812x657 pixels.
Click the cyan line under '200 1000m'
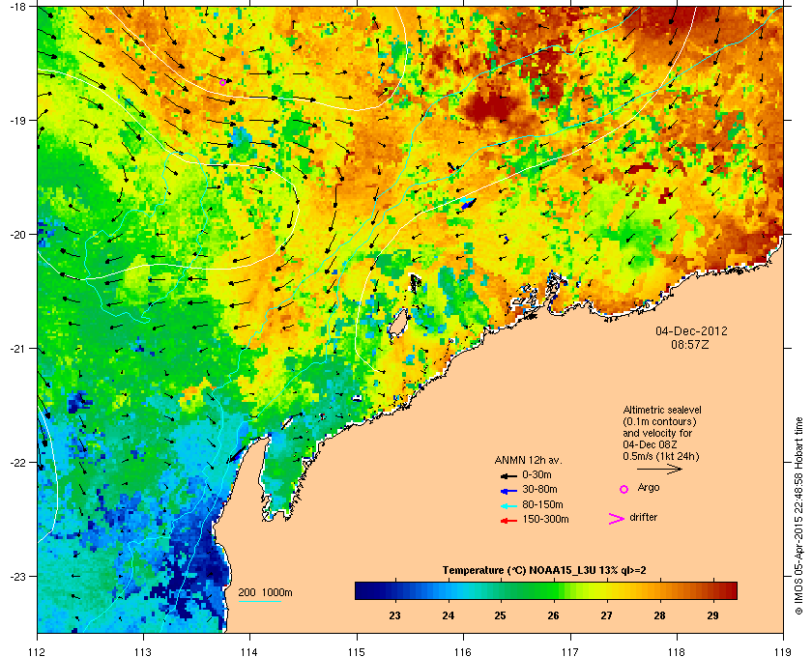[260, 602]
